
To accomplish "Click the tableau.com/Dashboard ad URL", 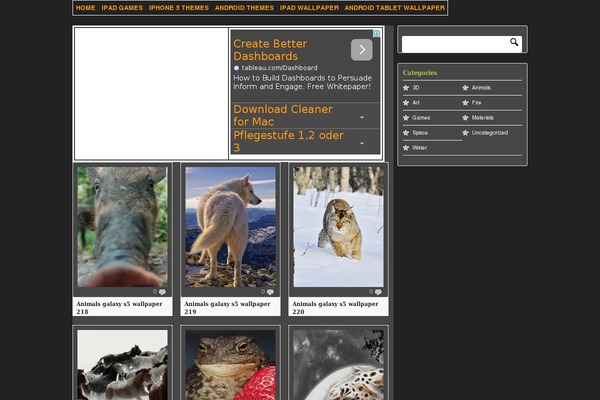I will click(x=279, y=68).
